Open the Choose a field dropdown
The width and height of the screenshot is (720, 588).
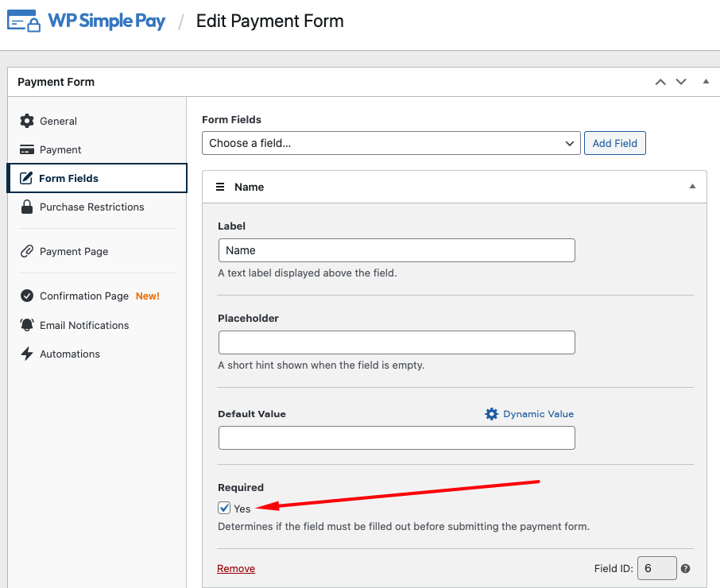390,143
